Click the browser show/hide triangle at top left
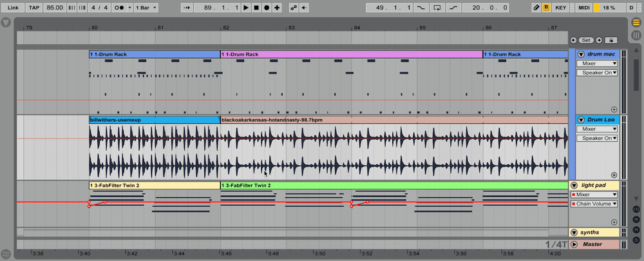644x261 pixels. (x=6, y=23)
